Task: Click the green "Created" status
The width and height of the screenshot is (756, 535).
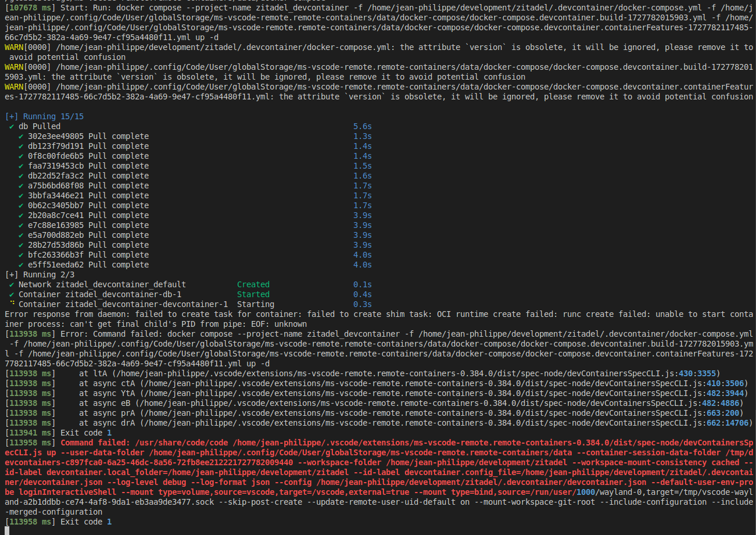Action: pyautogui.click(x=253, y=284)
